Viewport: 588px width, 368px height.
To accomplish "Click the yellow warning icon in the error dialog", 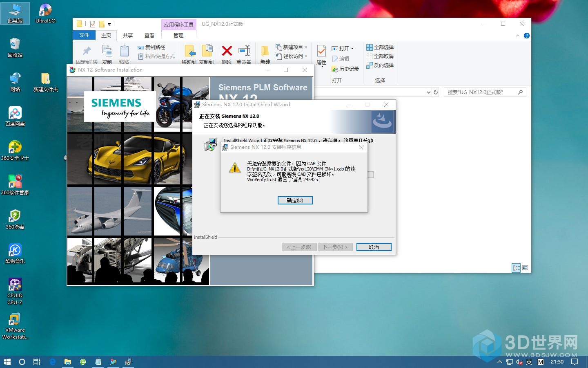I will tap(235, 168).
